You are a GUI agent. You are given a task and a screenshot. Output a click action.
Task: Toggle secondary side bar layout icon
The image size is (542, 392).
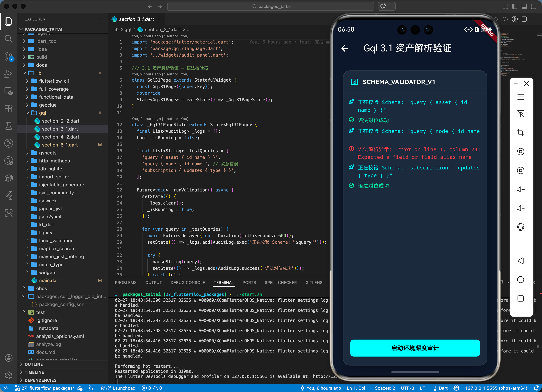click(533, 7)
